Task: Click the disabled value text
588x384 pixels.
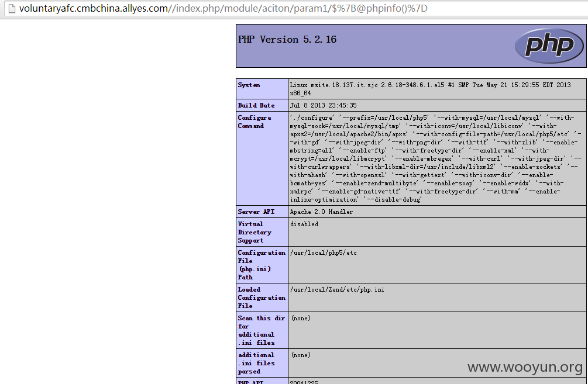Action: pos(304,224)
